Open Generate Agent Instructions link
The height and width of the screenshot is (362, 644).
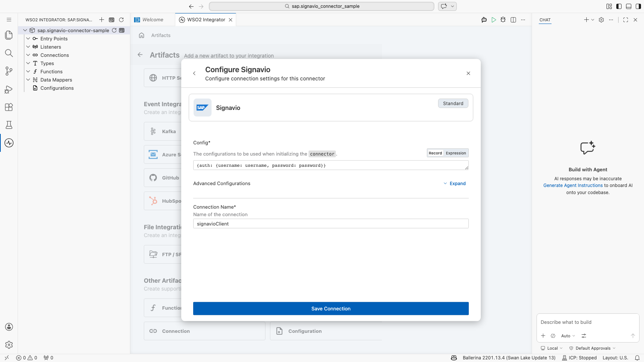pos(573,185)
